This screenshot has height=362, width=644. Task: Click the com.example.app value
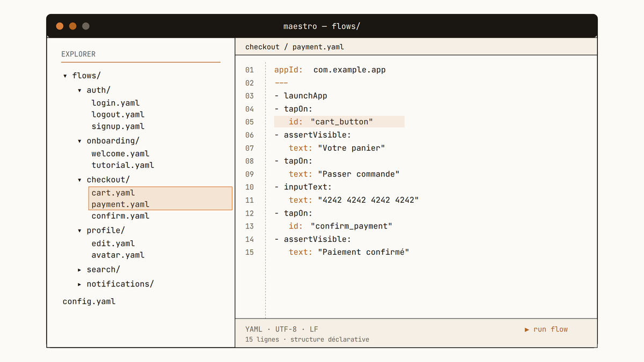(349, 70)
